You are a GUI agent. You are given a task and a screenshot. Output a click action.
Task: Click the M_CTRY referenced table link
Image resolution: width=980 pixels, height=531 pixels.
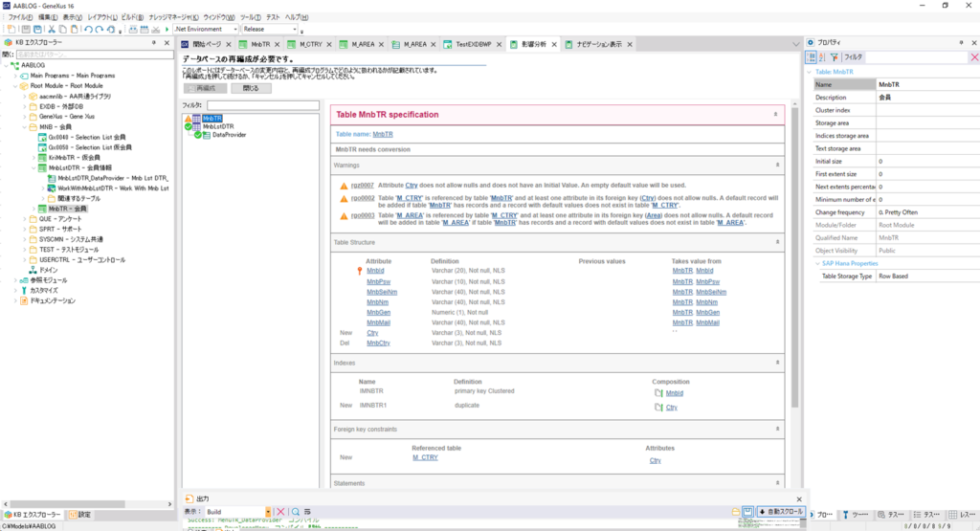pos(425,457)
